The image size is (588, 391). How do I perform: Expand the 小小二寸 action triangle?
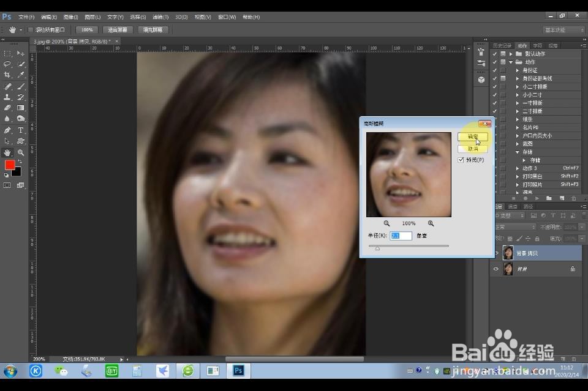(x=518, y=95)
